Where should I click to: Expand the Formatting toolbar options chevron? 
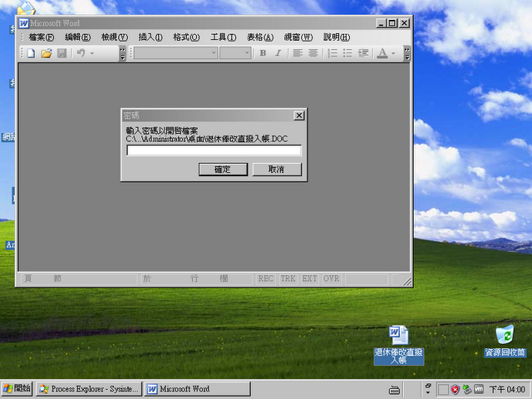pyautogui.click(x=406, y=53)
